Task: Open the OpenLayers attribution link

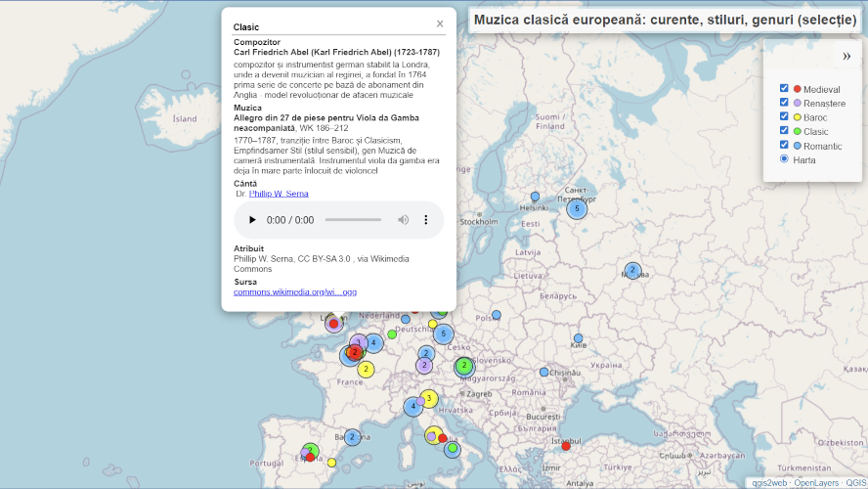Action: [x=816, y=483]
